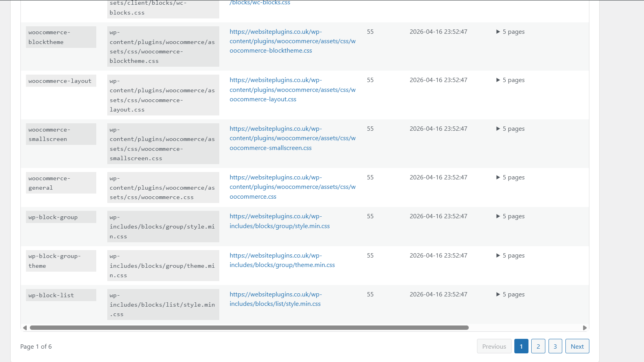Click the Previous pagination button

pos(494,346)
